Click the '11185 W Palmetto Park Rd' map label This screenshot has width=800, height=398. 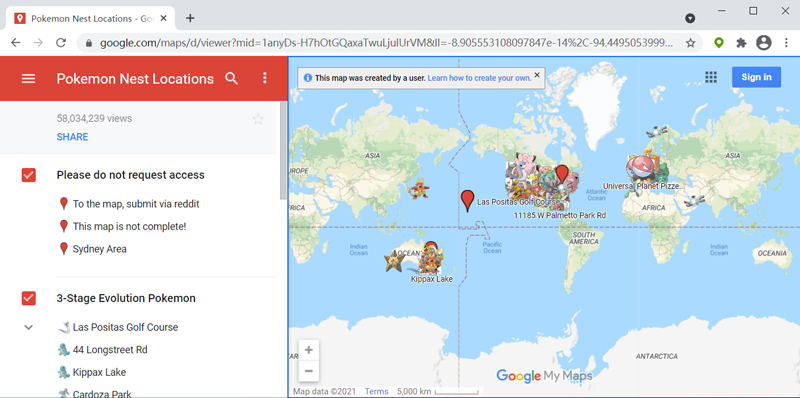pos(560,216)
